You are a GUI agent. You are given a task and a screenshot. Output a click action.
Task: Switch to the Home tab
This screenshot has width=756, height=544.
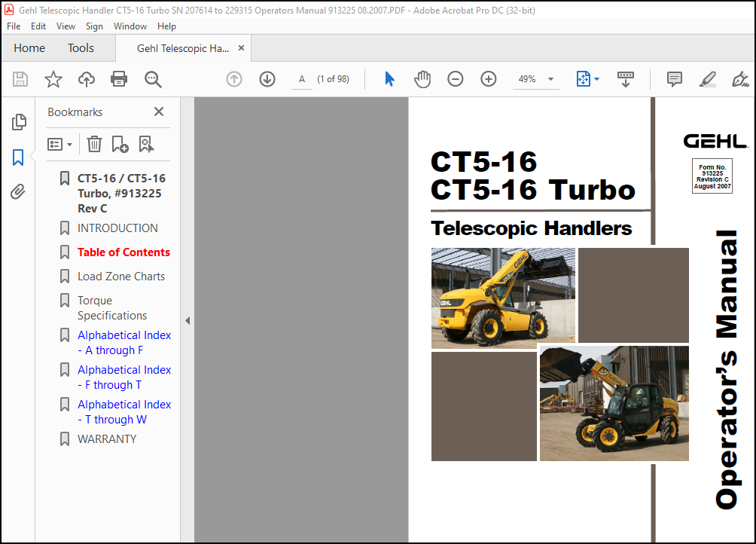click(x=29, y=47)
